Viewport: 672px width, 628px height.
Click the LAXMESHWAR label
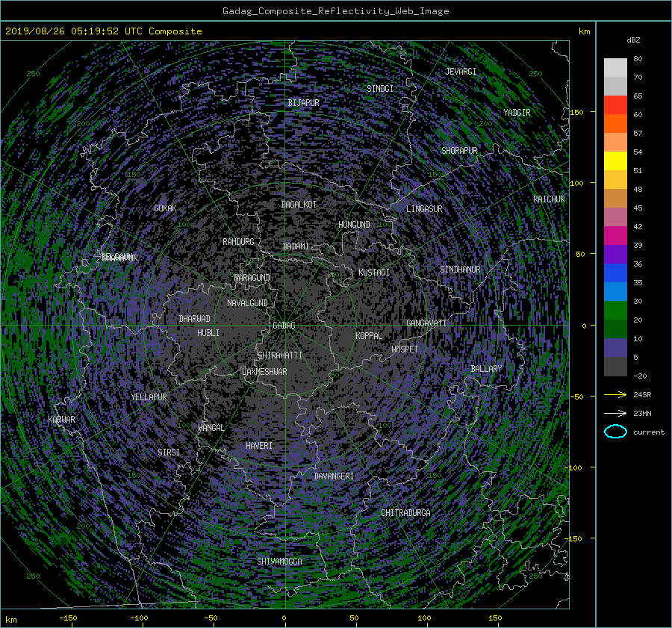(x=264, y=372)
